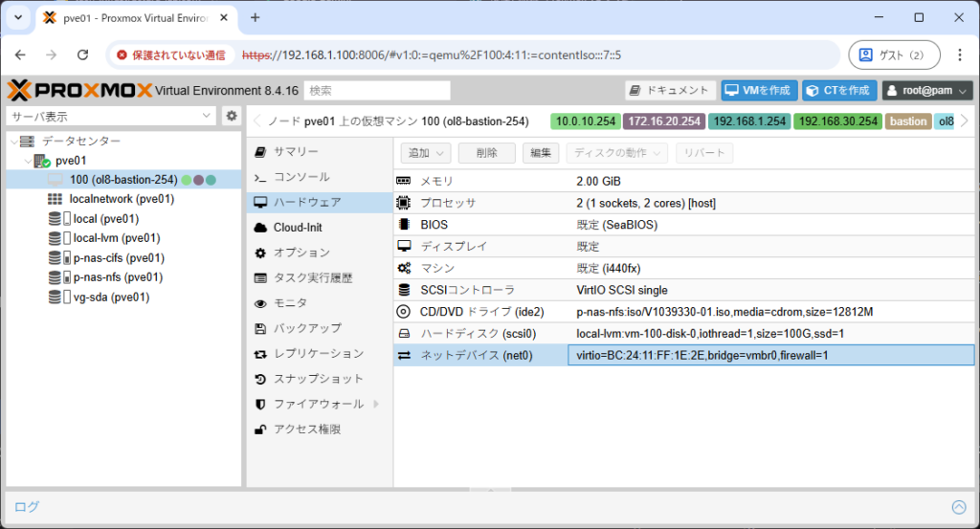Click the 削除 button
Screen dimensions: 980x529
pos(486,153)
